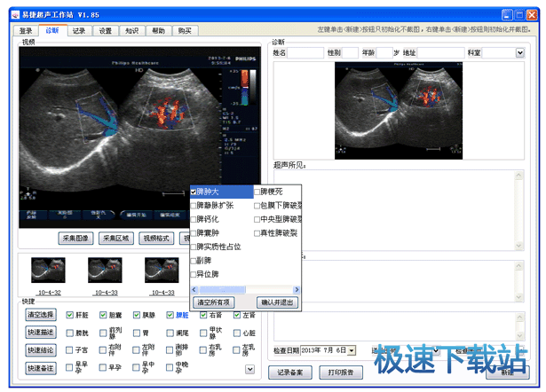Click the popup horizontal scrollbar thumb
The width and height of the screenshot is (546, 392).
click(222, 289)
